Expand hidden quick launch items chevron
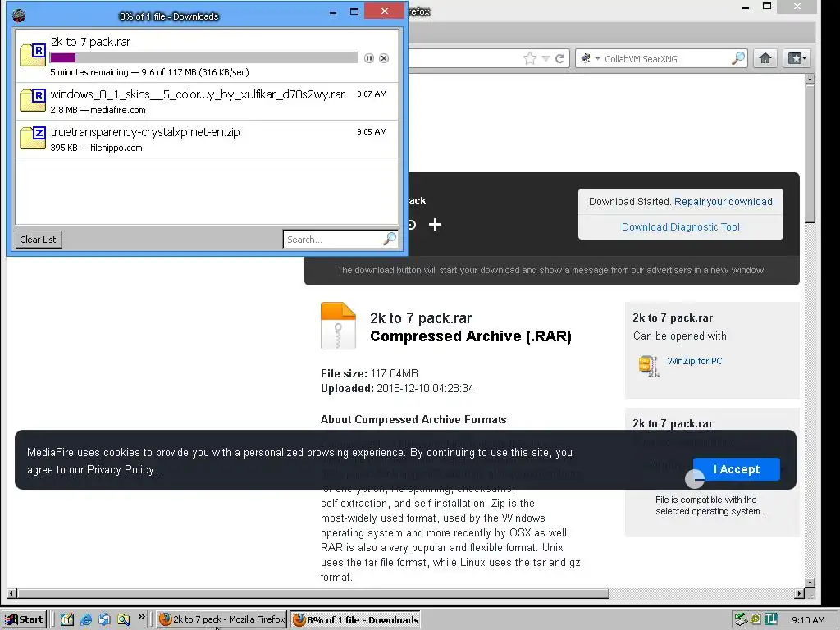The width and height of the screenshot is (840, 630). 141,617
